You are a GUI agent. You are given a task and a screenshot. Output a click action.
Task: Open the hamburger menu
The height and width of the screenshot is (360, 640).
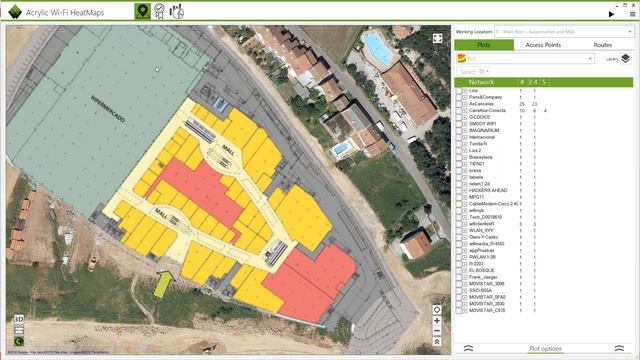tap(632, 14)
